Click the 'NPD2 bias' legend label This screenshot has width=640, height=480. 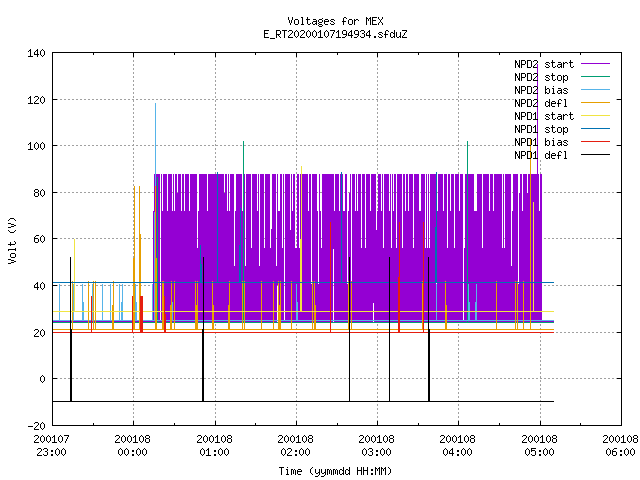[541, 90]
